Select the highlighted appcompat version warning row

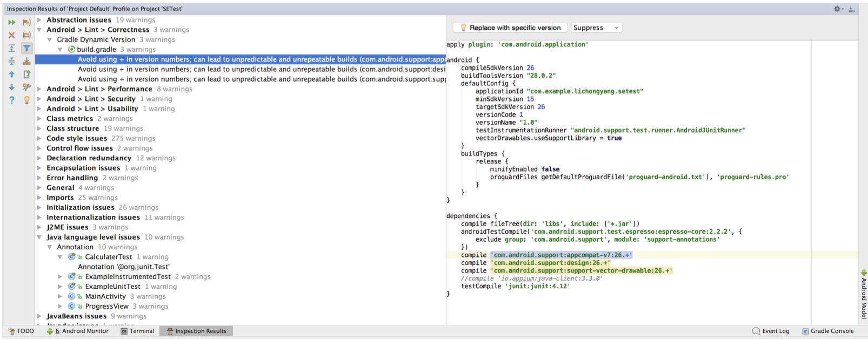[241, 59]
